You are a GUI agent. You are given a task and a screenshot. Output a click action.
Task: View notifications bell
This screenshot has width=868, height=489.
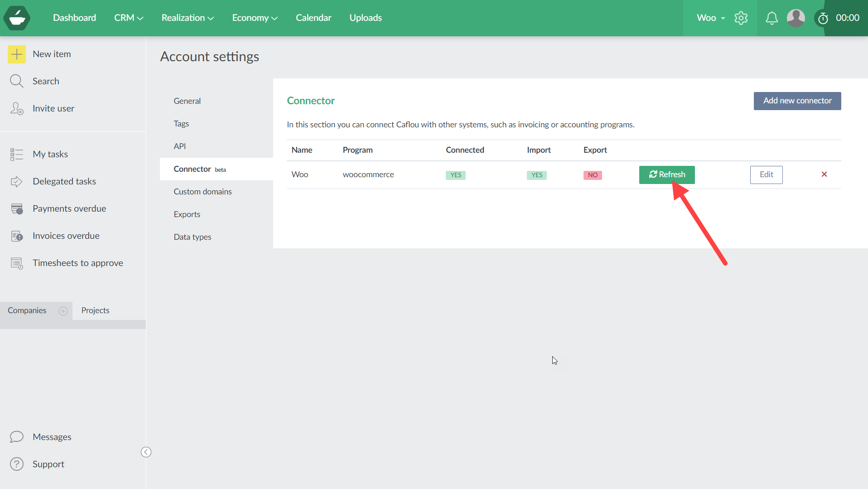(x=772, y=18)
